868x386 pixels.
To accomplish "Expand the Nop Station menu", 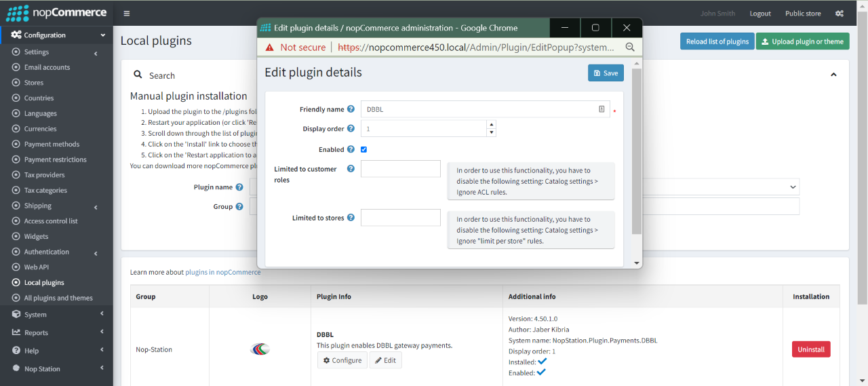I will [x=102, y=369].
